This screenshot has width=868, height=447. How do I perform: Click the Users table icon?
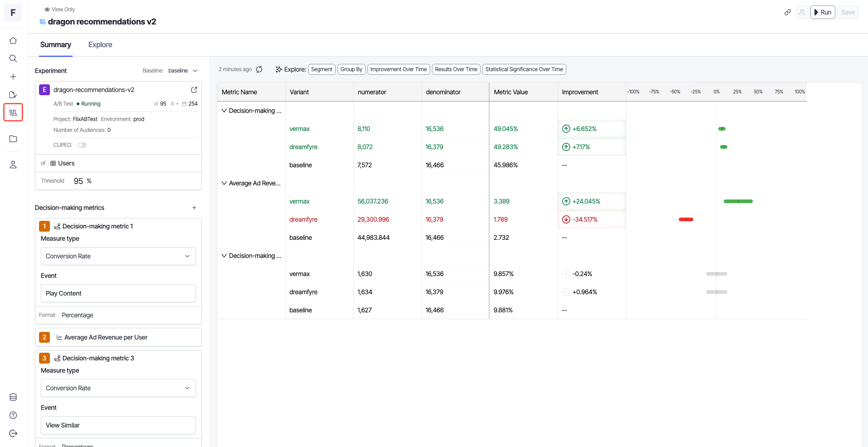click(53, 163)
